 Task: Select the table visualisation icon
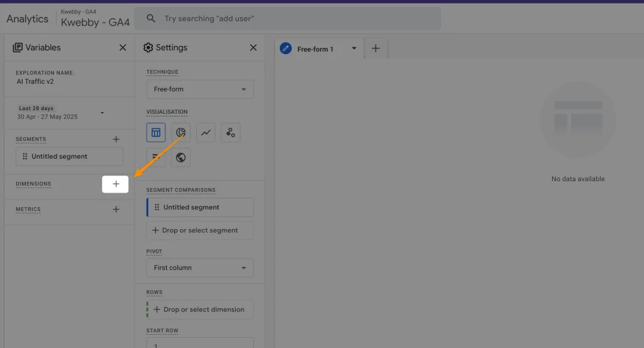point(156,132)
